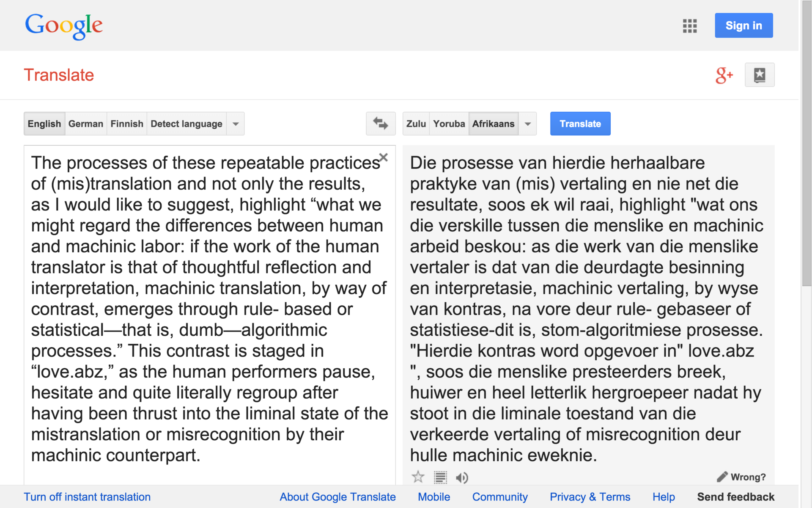This screenshot has height=508, width=812.
Task: Open the Google apps grid
Action: point(689,26)
